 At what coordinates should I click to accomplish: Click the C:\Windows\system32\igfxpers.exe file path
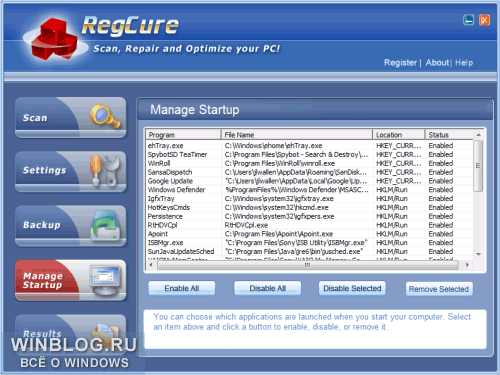coord(279,216)
